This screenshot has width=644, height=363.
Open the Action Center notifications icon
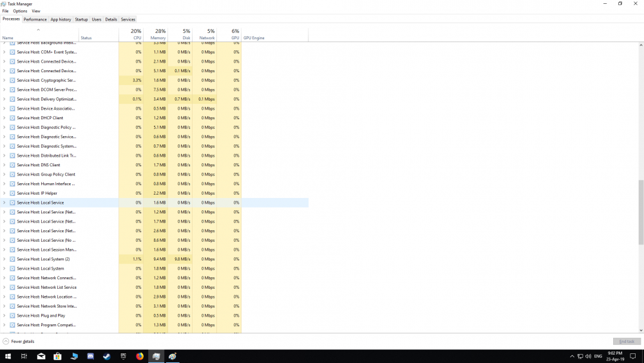click(x=633, y=357)
